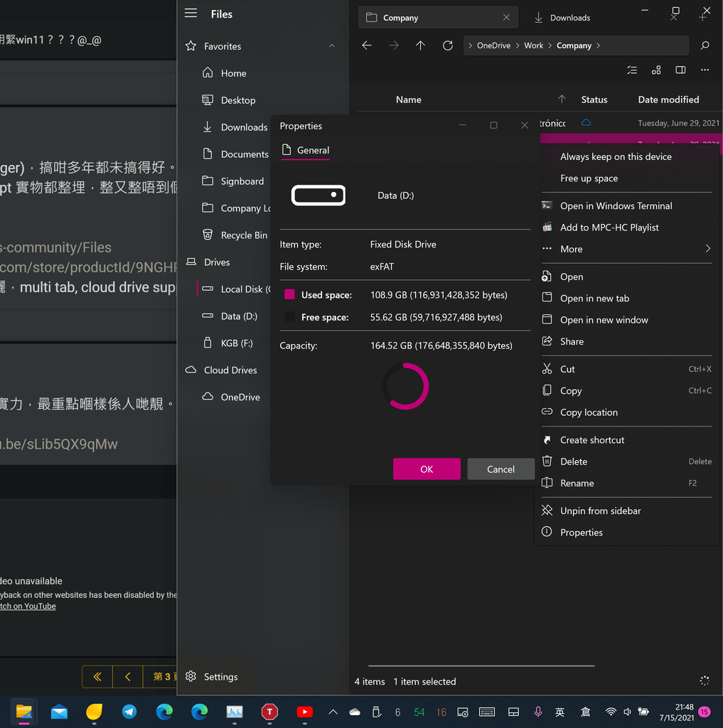Collapse the Favorites section
The width and height of the screenshot is (723, 728).
331,45
